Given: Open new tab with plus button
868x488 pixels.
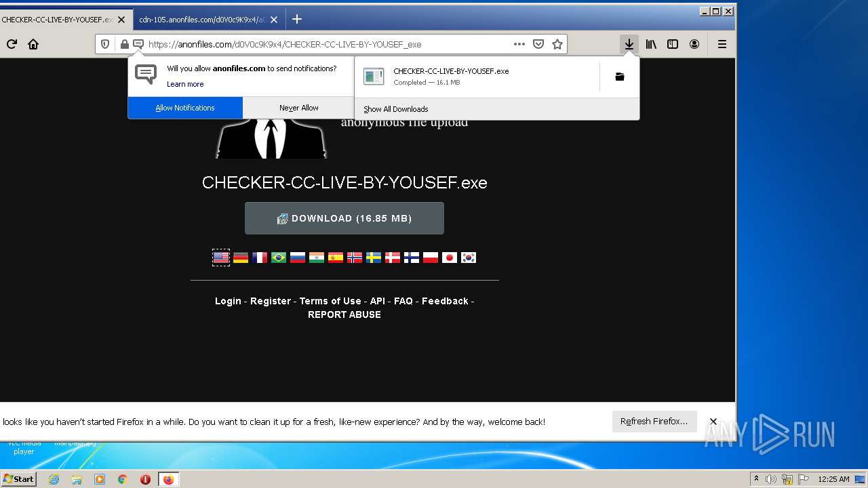Looking at the screenshot, I should tap(296, 19).
